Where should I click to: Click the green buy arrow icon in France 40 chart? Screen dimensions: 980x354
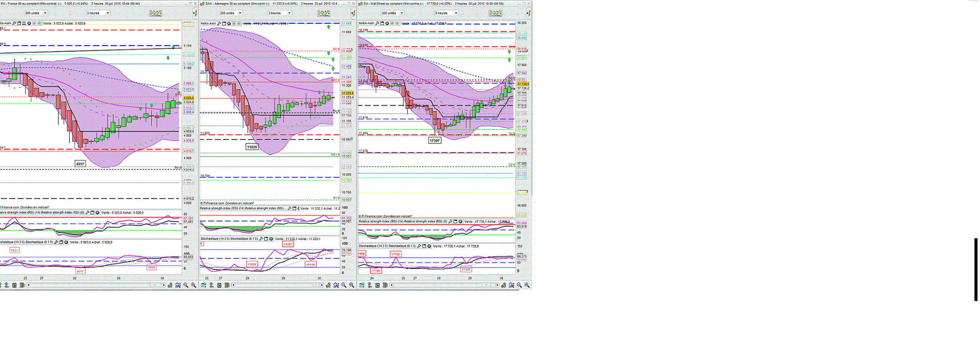(x=39, y=23)
